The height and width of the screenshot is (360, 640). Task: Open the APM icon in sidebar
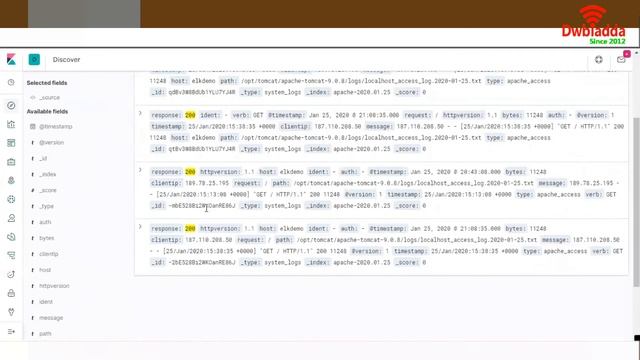11,256
